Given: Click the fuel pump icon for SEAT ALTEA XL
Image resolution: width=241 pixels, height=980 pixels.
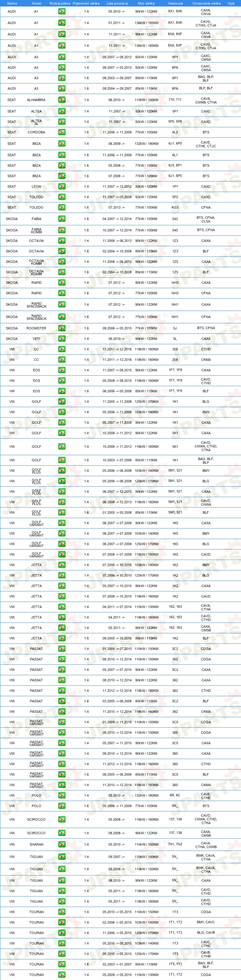Looking at the screenshot, I should click(62, 122).
